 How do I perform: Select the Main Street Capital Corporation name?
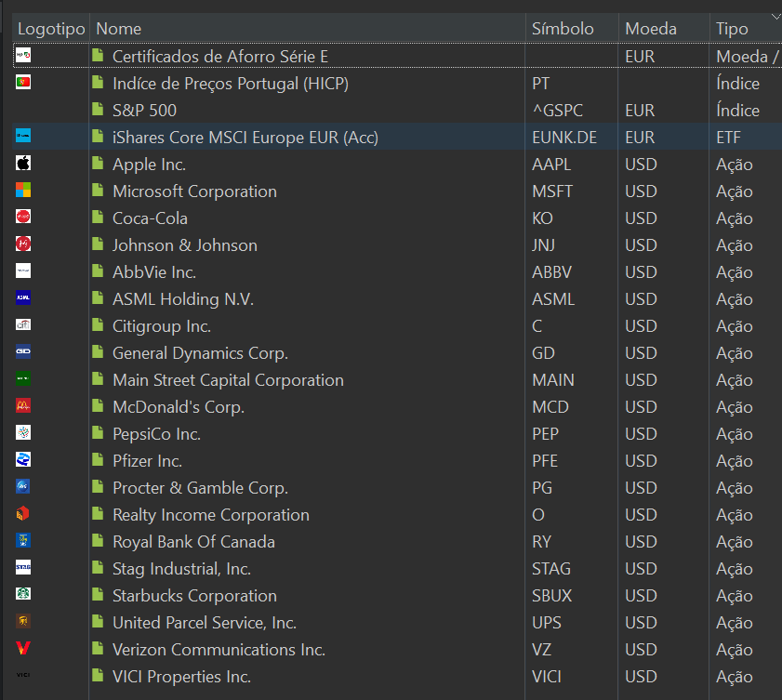[229, 380]
